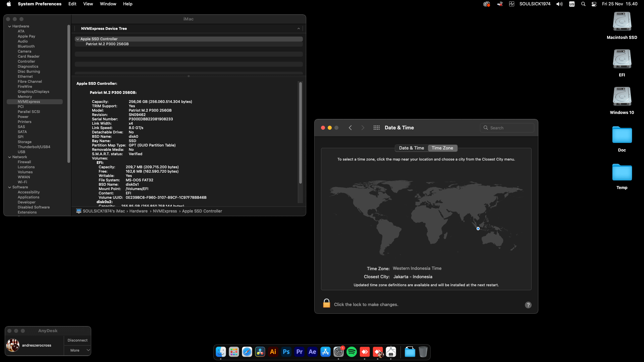Open the AnyDesk More dropdown
This screenshot has height=362, width=644.
pos(77,350)
